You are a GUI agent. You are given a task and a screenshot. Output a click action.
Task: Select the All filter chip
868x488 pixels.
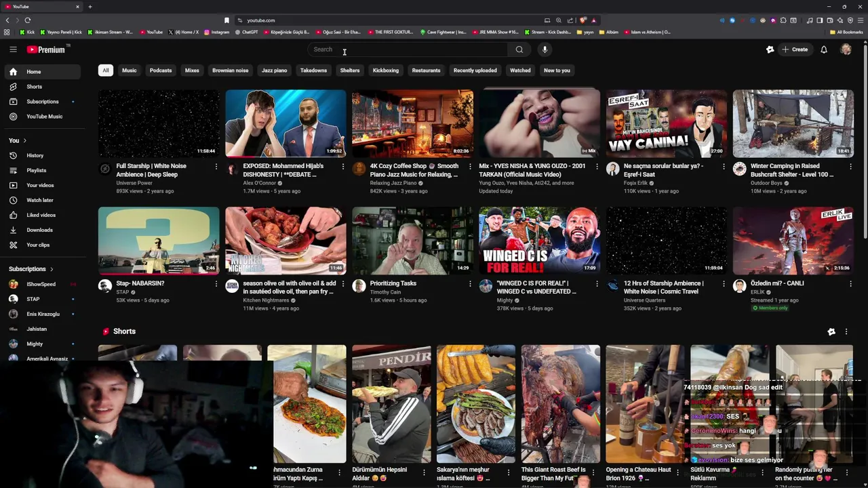click(105, 70)
